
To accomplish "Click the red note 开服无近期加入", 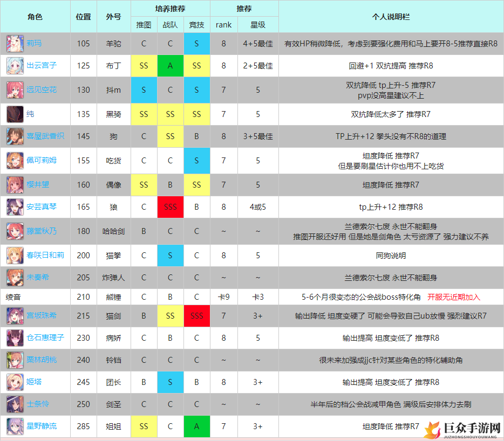I will coord(454,297).
